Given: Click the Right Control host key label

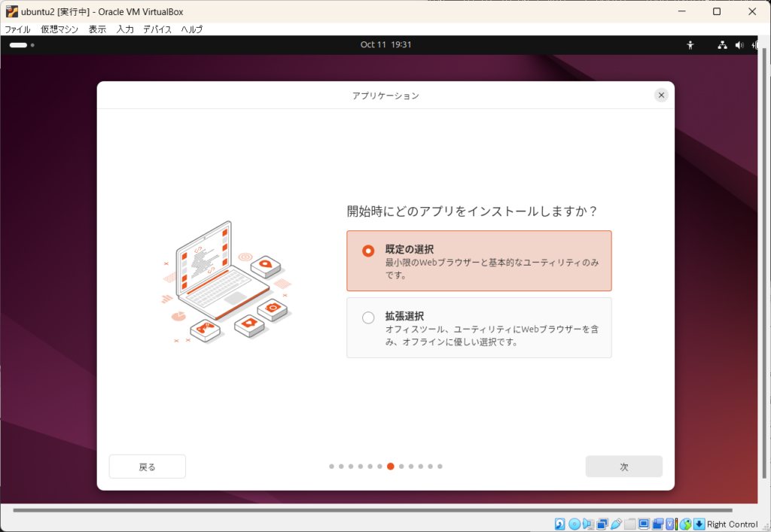Looking at the screenshot, I should click(x=732, y=524).
